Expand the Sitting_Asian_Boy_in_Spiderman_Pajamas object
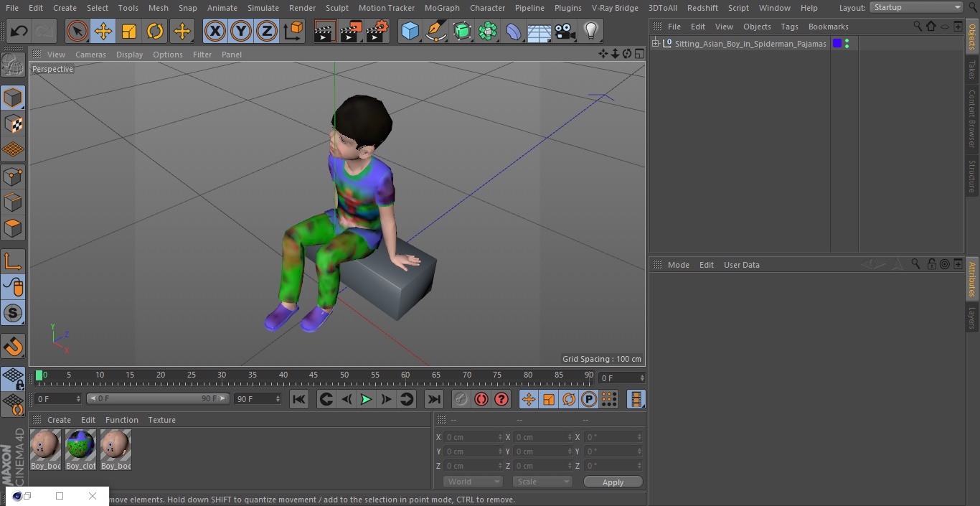Image resolution: width=980 pixels, height=506 pixels. (x=655, y=44)
